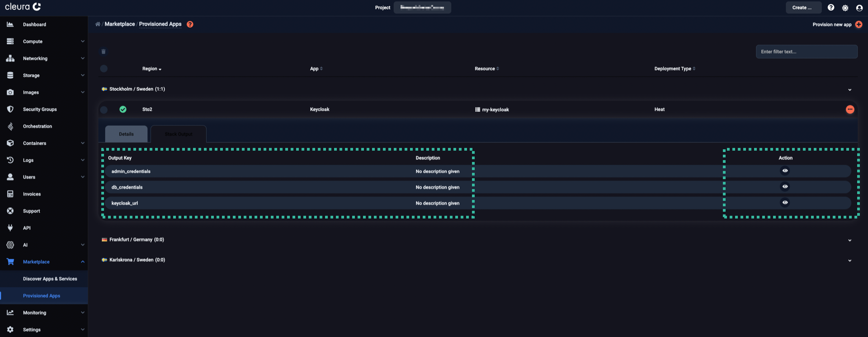Click the Enter filter text field
Viewport: 868px width, 337px height.
pyautogui.click(x=806, y=52)
